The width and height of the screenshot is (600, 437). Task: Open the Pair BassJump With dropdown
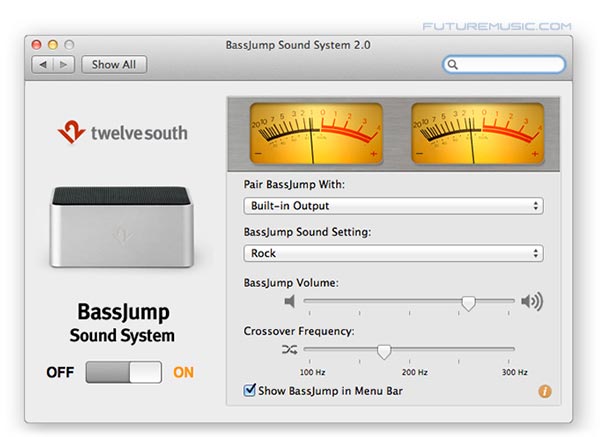(393, 206)
